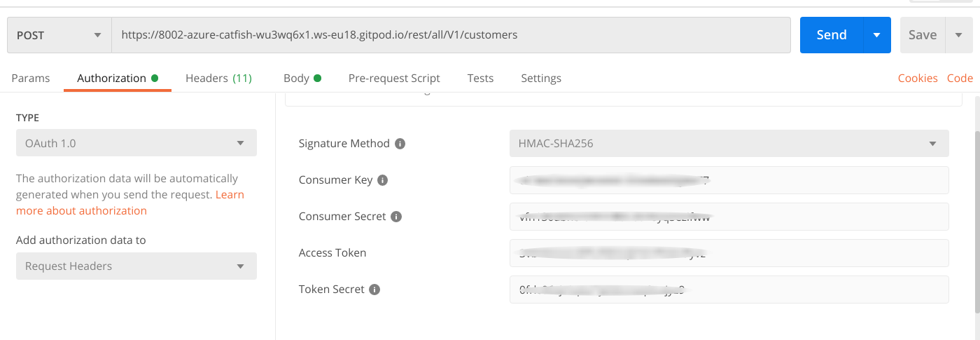Screen dimensions: 980x340
Task: Switch to the Tests tab
Action: point(480,79)
